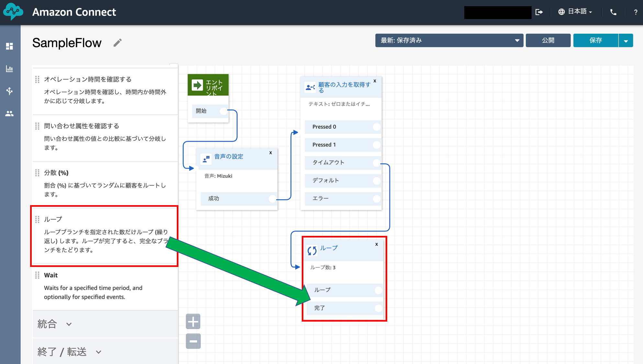Select the Wait palette item title
Viewport: 643px width, 364px height.
[x=51, y=275]
